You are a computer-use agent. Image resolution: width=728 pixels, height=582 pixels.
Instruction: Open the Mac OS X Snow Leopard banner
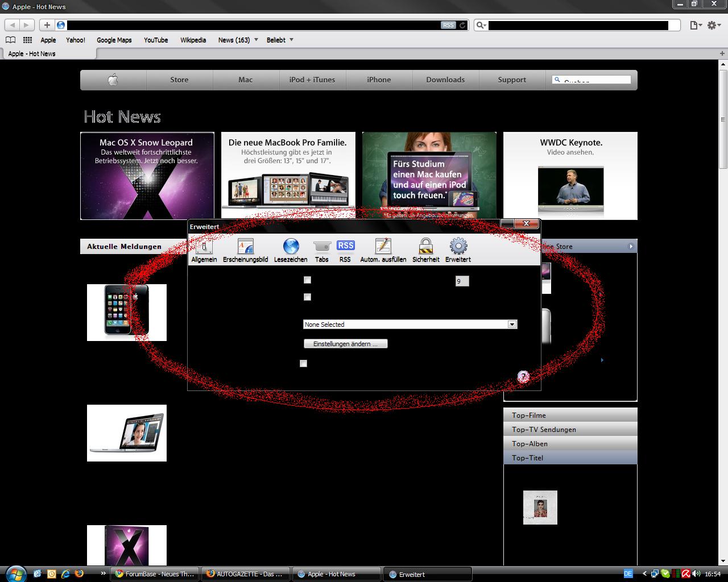147,176
